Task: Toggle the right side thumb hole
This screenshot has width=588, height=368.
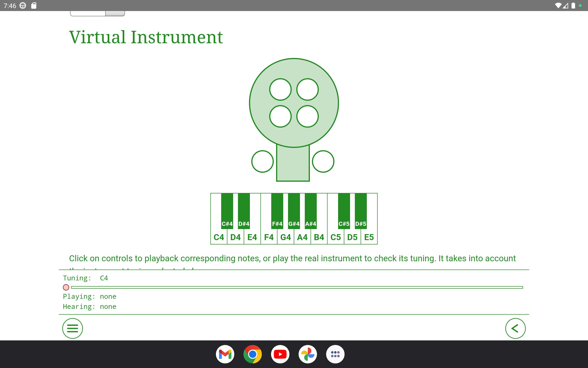Action: [323, 161]
